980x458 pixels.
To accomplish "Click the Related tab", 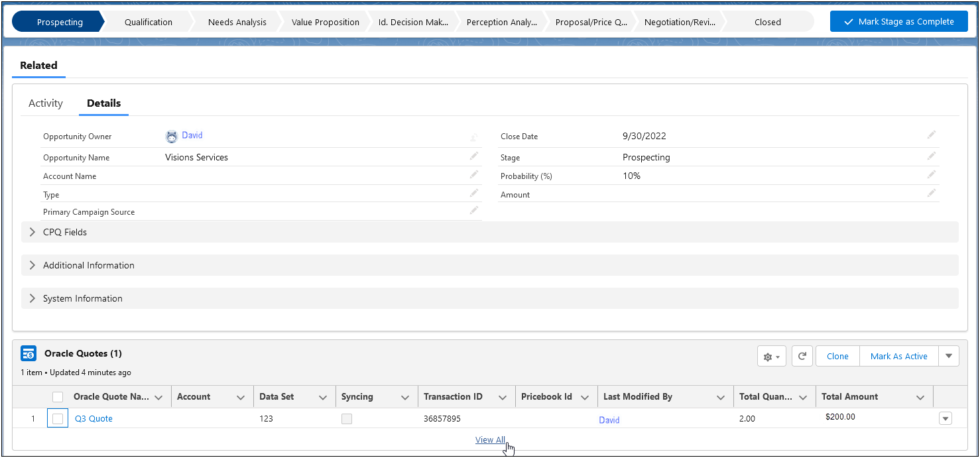I will 38,65.
